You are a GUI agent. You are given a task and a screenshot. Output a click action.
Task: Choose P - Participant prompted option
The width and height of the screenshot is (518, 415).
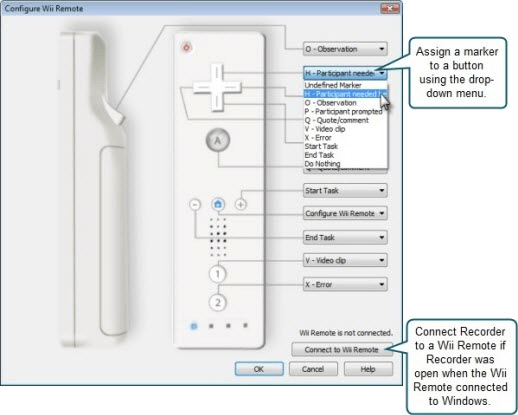[x=345, y=111]
